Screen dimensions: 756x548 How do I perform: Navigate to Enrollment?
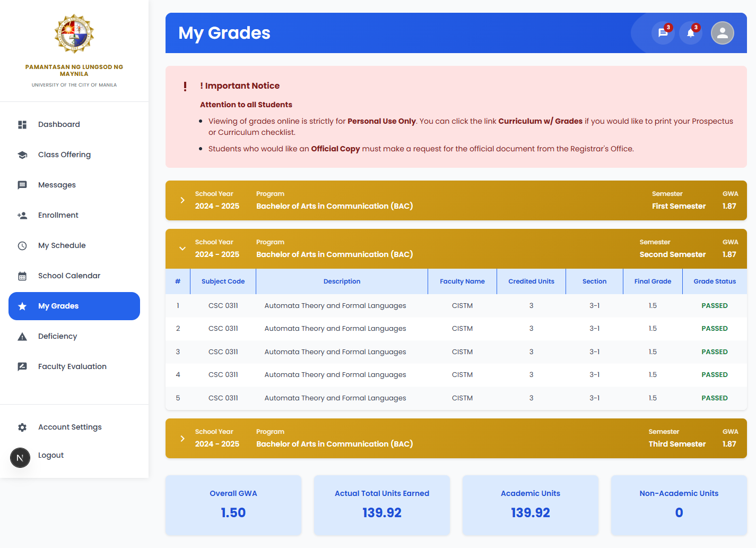[x=74, y=215]
